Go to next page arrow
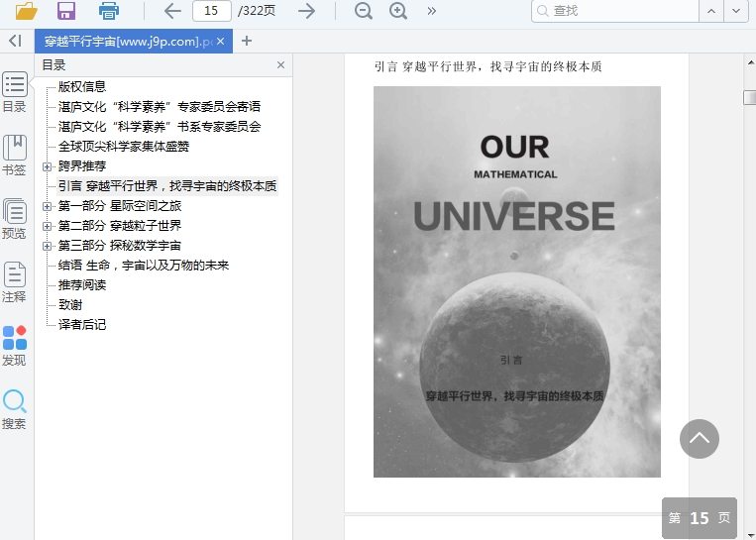 306,11
